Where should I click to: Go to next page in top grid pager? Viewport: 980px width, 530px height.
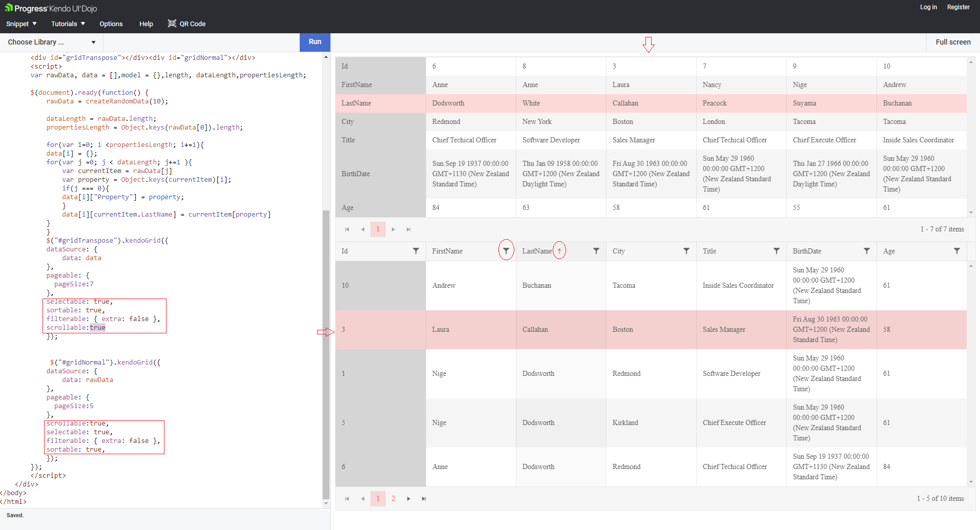[393, 229]
